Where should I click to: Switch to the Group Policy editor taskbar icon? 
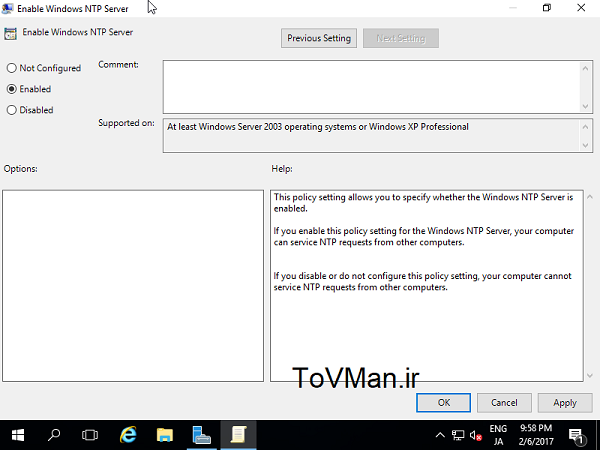pos(238,435)
